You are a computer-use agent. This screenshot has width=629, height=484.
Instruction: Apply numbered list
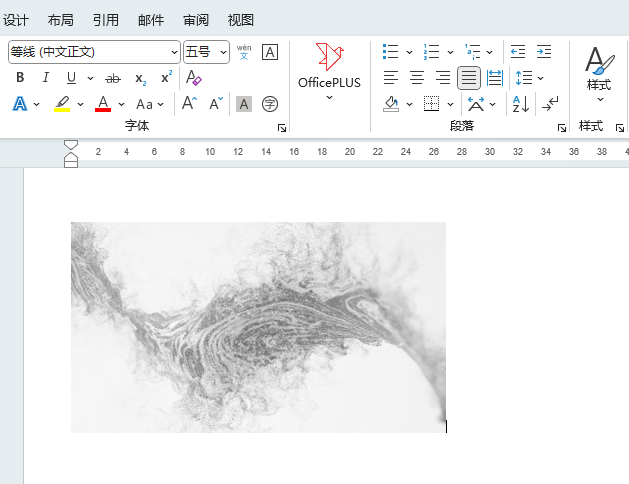(x=431, y=52)
